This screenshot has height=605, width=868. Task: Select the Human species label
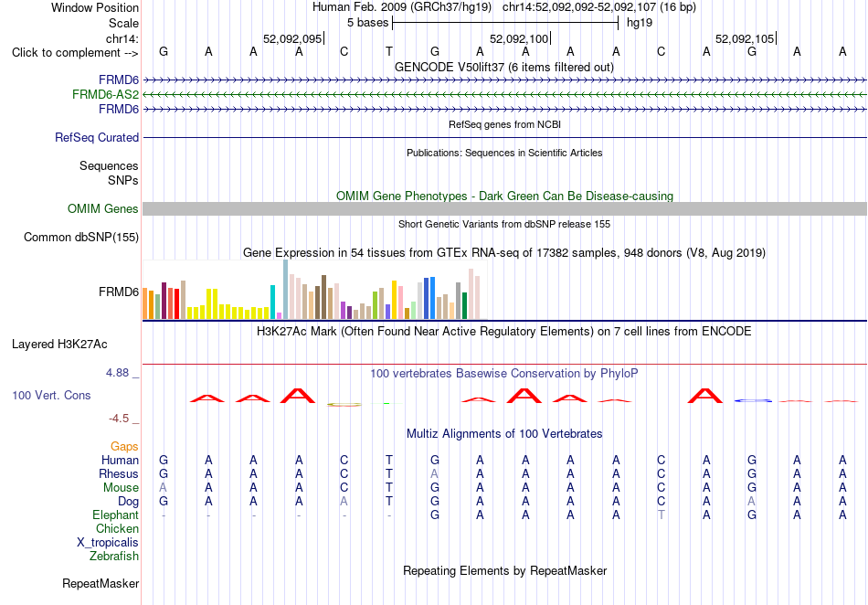click(120, 460)
